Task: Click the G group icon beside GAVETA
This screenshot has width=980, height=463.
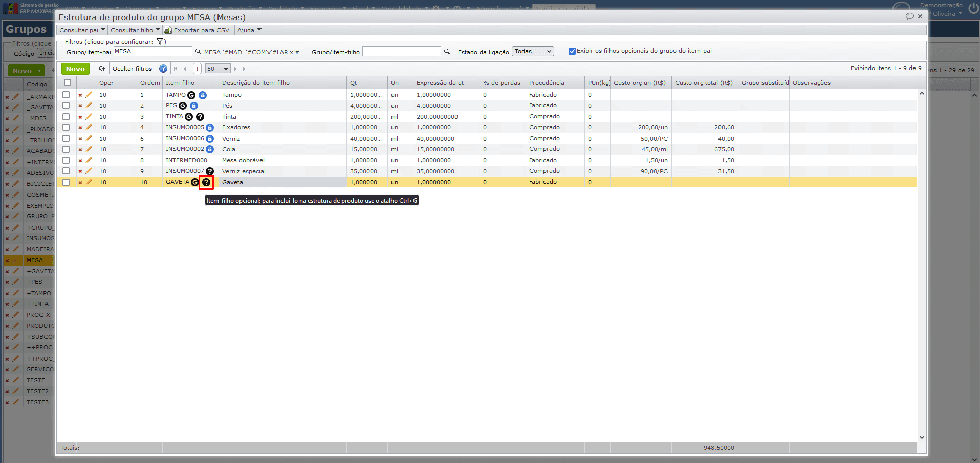Action: coord(194,182)
